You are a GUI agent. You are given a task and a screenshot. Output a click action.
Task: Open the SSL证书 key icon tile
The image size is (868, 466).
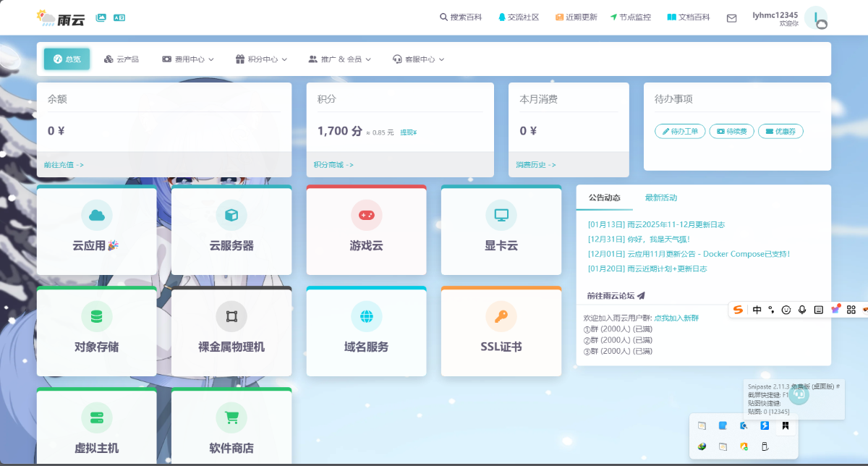tap(501, 316)
